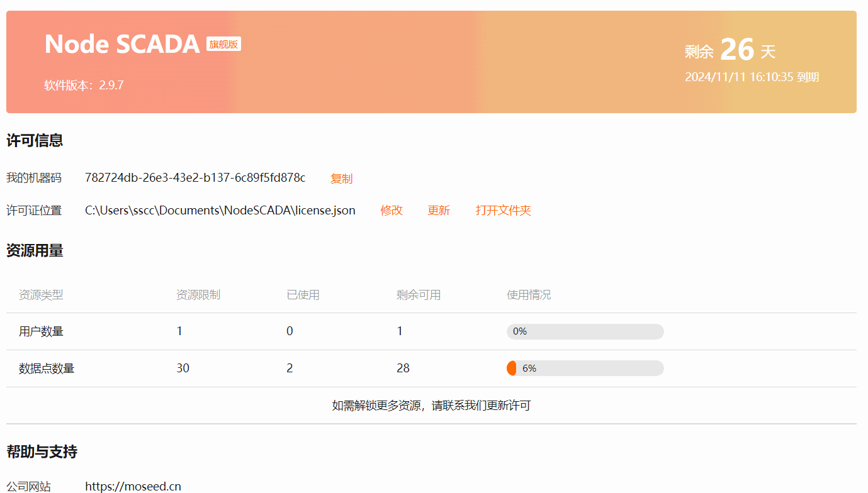Click the license path C:\Users\sscc\Documents\NodeSCADA\license.json

click(220, 211)
